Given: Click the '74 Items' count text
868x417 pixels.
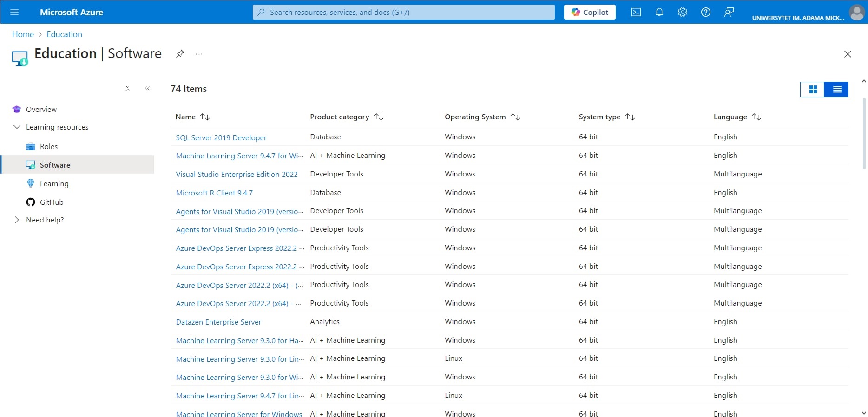Looking at the screenshot, I should pos(189,89).
